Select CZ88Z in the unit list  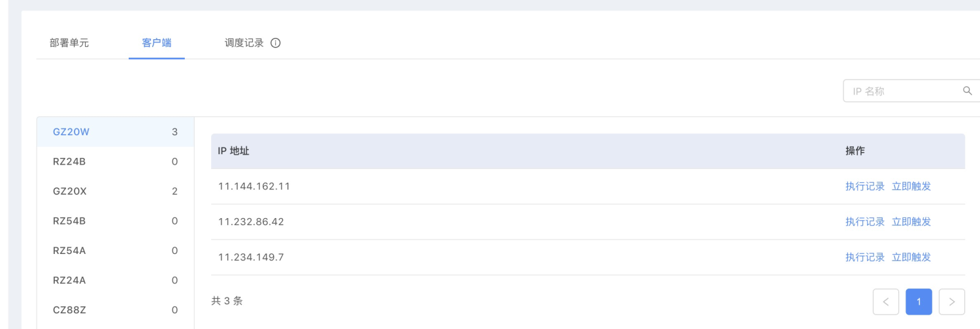[x=116, y=310]
